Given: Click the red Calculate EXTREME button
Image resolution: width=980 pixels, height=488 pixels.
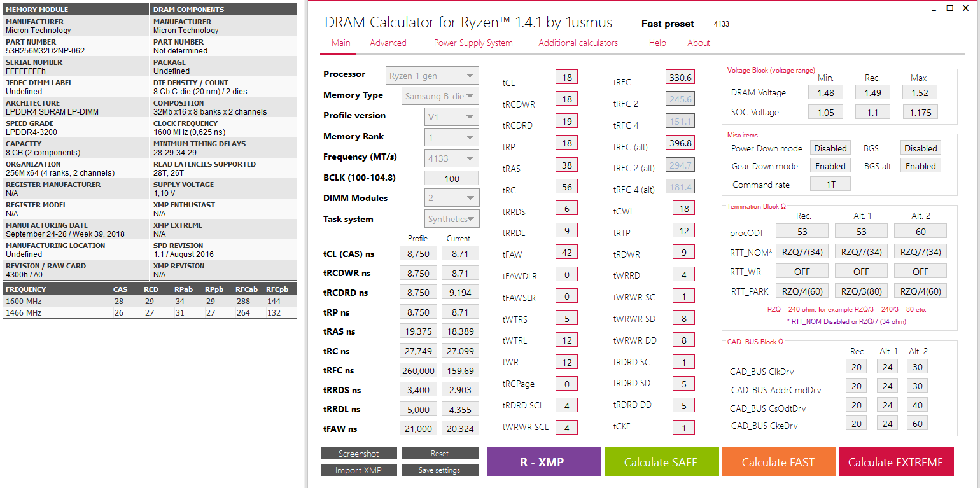Looking at the screenshot, I should coord(896,462).
